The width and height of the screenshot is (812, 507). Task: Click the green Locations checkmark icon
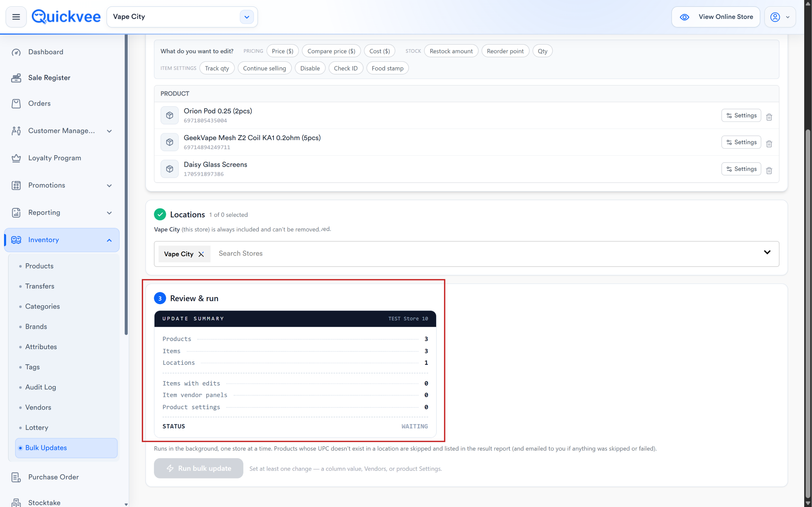160,214
